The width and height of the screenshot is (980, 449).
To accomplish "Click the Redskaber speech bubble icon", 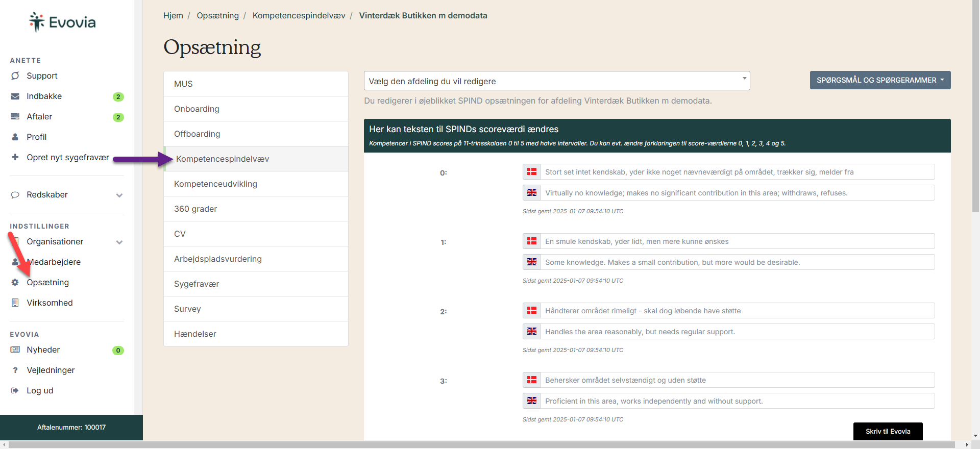I will [x=15, y=194].
